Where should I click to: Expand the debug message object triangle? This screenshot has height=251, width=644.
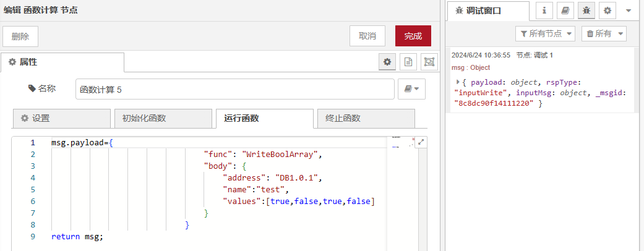(458, 82)
